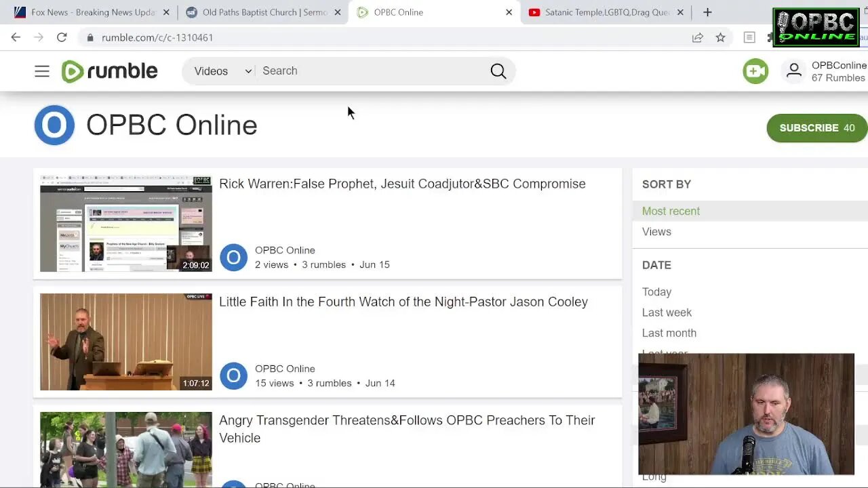Open Rick Warren False Prophet video title
The image size is (868, 488).
tap(402, 184)
